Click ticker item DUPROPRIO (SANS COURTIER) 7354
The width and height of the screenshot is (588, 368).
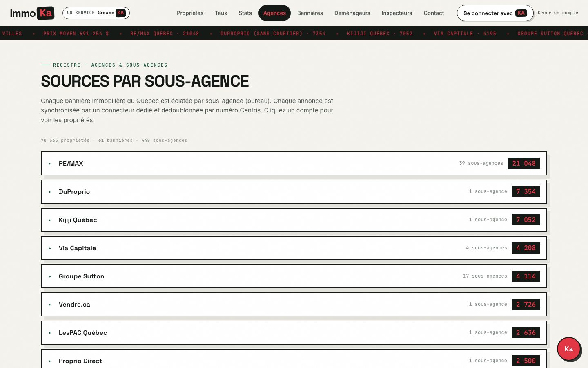[x=273, y=34]
